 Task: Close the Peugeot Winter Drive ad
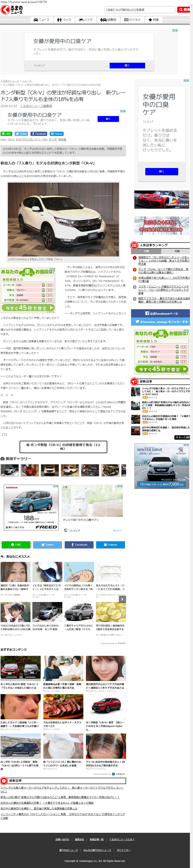pos(188,445)
